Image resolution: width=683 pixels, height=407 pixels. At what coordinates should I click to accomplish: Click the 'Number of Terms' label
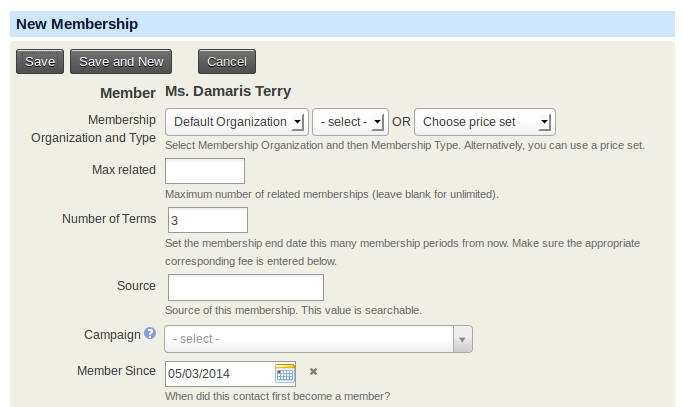[x=109, y=219]
